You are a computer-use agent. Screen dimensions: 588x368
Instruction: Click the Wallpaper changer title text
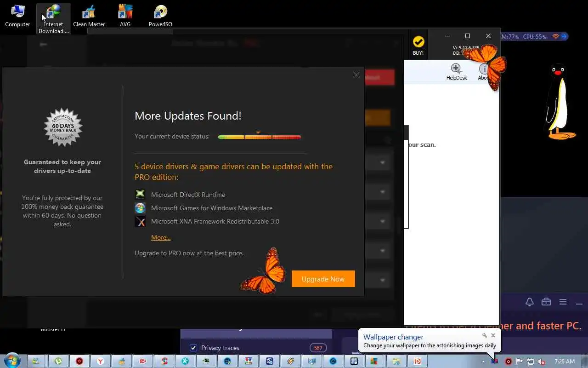tap(393, 337)
